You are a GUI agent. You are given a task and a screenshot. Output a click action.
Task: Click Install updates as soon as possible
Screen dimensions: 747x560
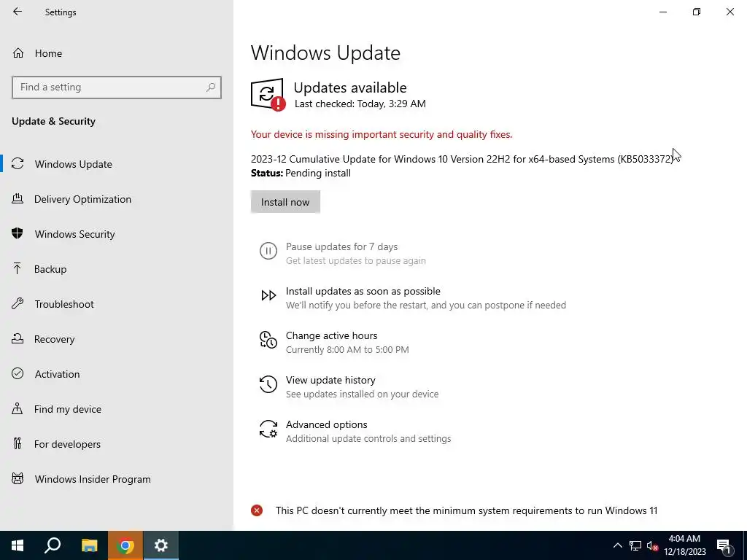pyautogui.click(x=363, y=291)
